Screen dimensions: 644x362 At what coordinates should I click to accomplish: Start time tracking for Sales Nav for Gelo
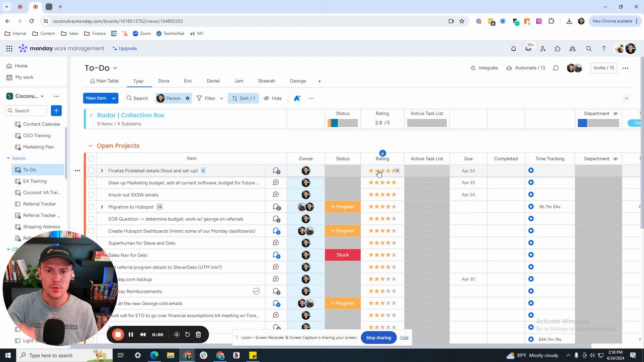click(x=531, y=255)
